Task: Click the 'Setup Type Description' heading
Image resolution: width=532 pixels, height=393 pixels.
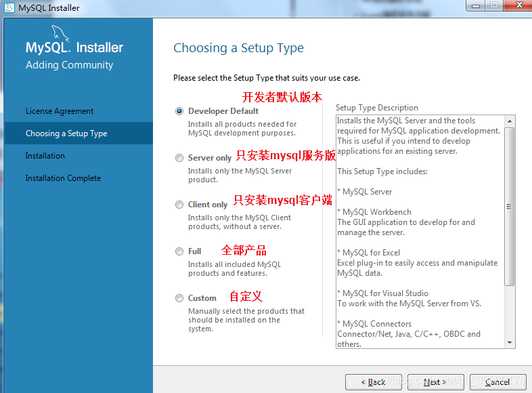Action: 377,108
